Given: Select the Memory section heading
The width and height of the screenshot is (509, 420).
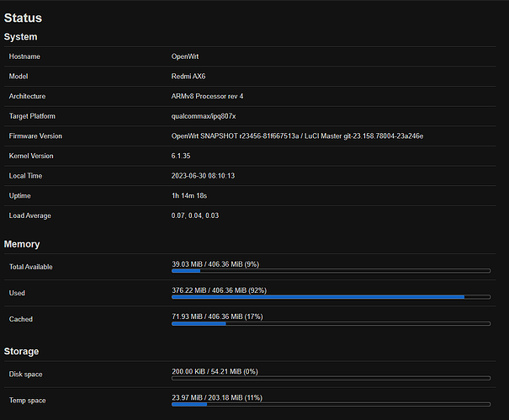Looking at the screenshot, I should [22, 244].
